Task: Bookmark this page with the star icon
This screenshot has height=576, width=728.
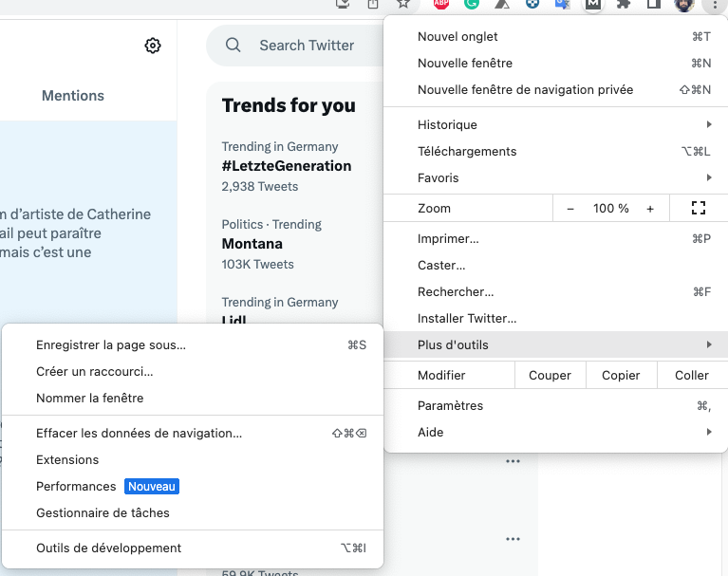Action: click(403, 4)
